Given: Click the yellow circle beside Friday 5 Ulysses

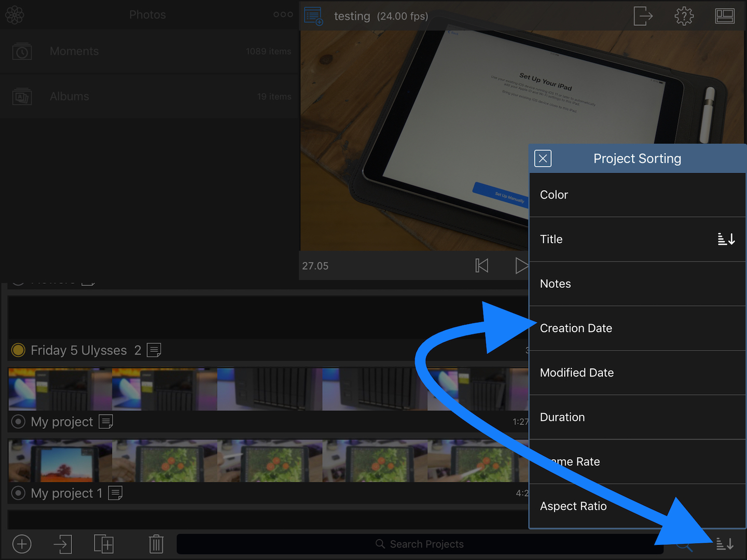Looking at the screenshot, I should 18,350.
